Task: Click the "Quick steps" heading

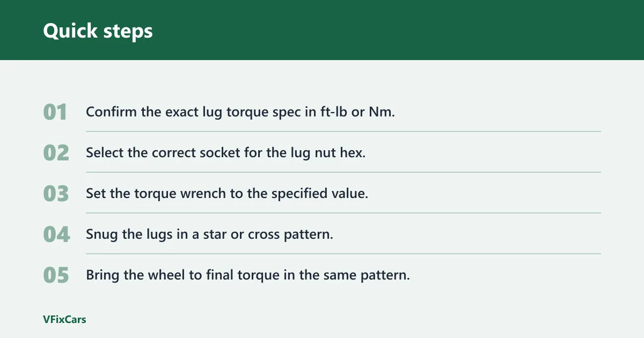Action: click(98, 31)
